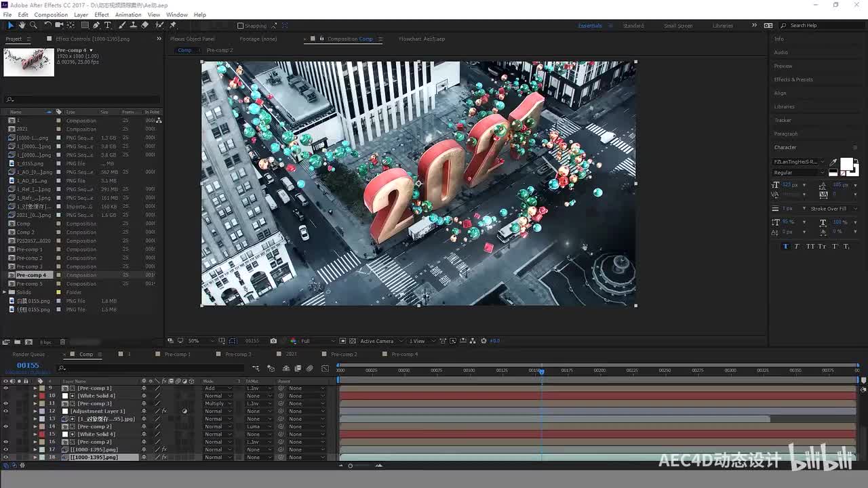
Task: Toggle visibility eye of layer 16 Pre-comp 2
Action: (5, 442)
